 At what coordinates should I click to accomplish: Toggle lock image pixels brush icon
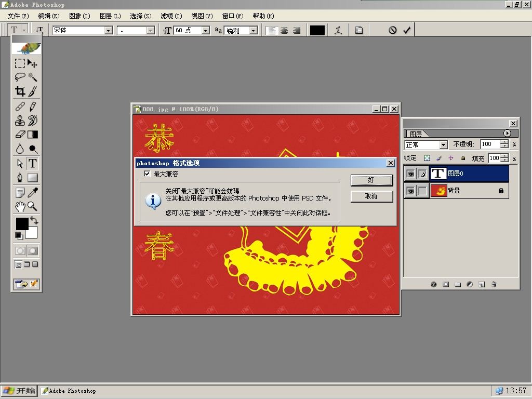439,158
